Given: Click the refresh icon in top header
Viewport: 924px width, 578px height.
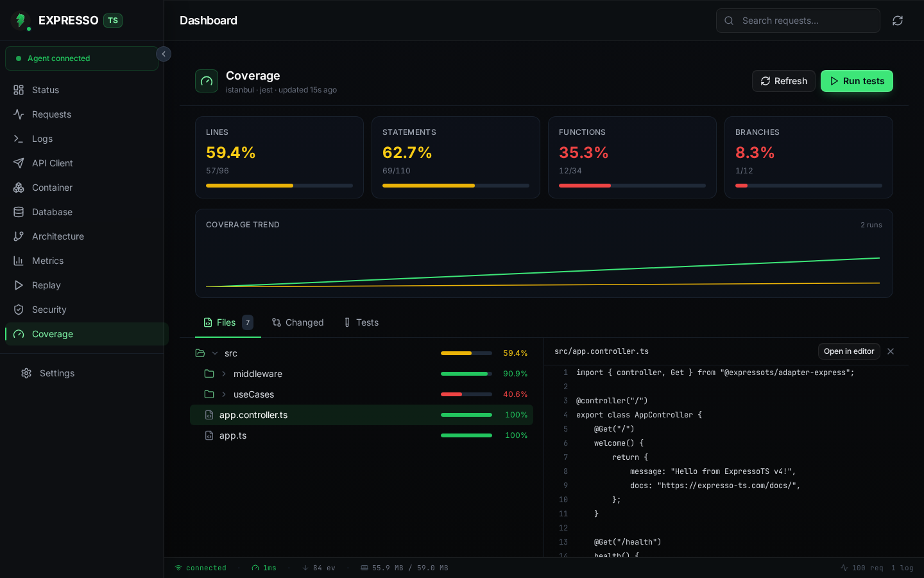Looking at the screenshot, I should [x=898, y=21].
